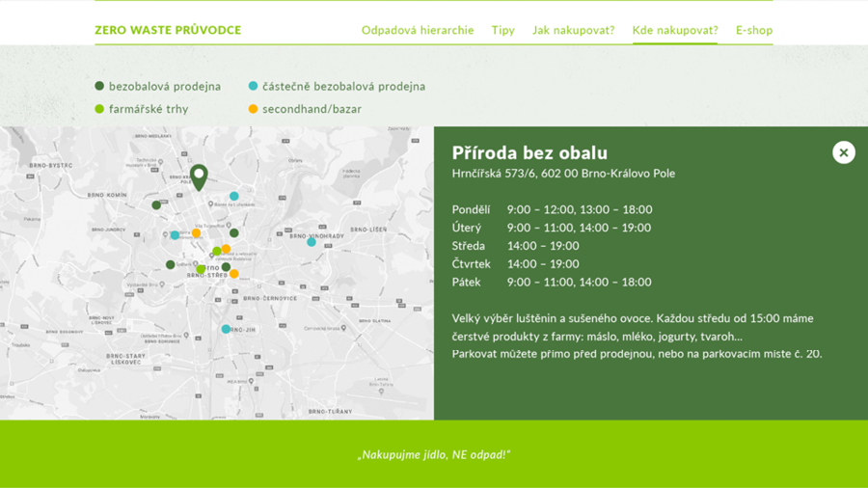Click the selected dark green map pin
This screenshot has height=488, width=868.
[199, 176]
